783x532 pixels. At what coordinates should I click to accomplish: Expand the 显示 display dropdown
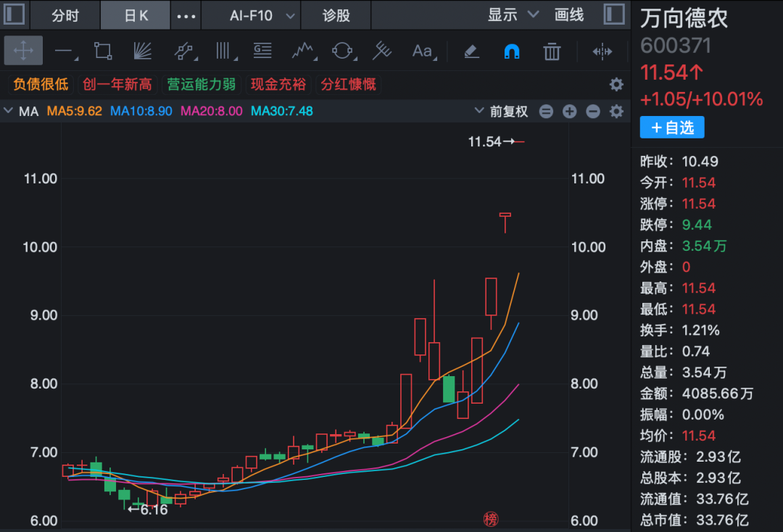point(513,15)
